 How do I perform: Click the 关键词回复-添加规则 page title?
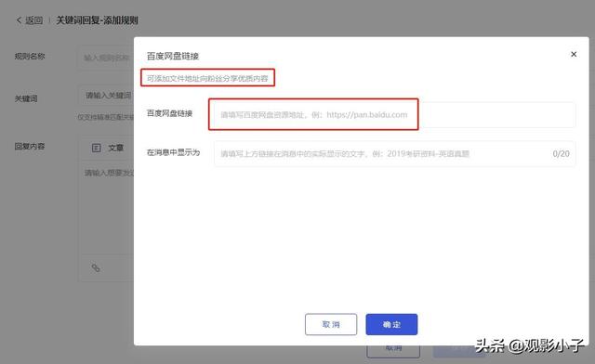[x=97, y=20]
